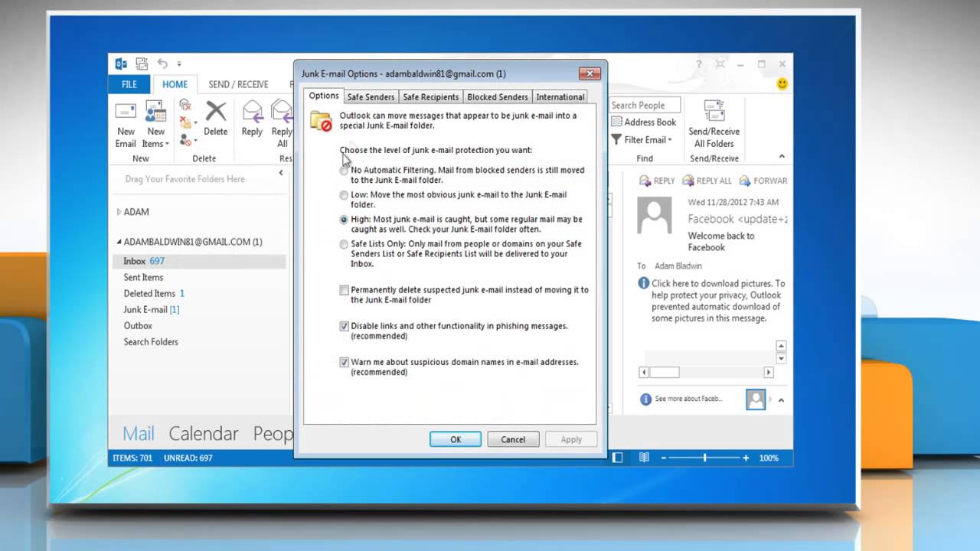980x551 pixels.
Task: Click Send/Receive All Folders ribbon icon
Action: pos(714,111)
